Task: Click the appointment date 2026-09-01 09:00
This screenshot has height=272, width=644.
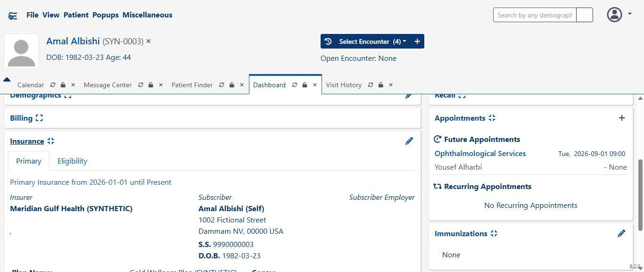Action: [x=599, y=154]
